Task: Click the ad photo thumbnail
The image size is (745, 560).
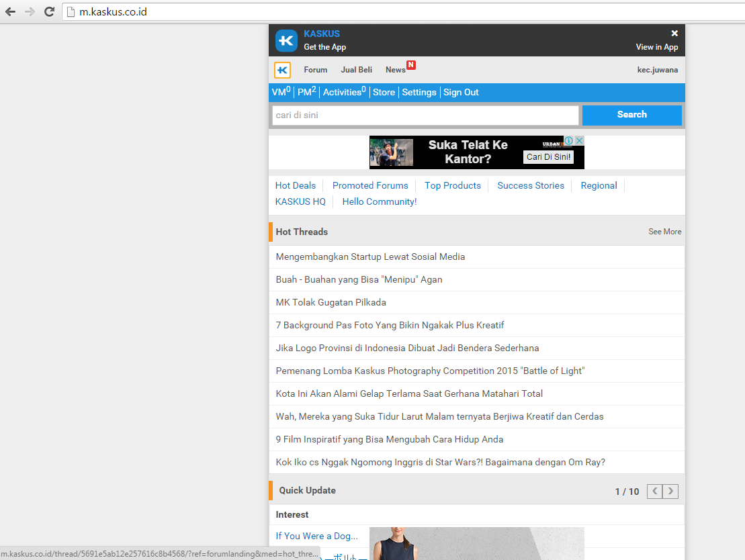Action: [x=391, y=152]
